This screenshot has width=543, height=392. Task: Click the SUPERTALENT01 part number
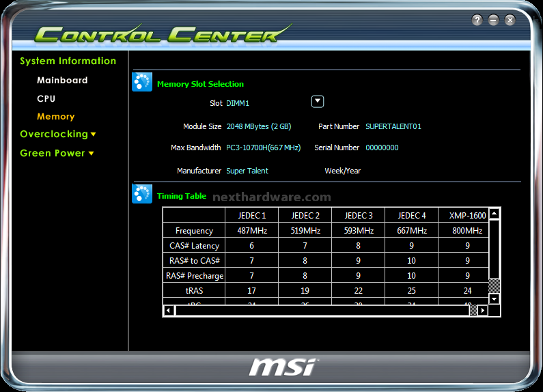(393, 126)
